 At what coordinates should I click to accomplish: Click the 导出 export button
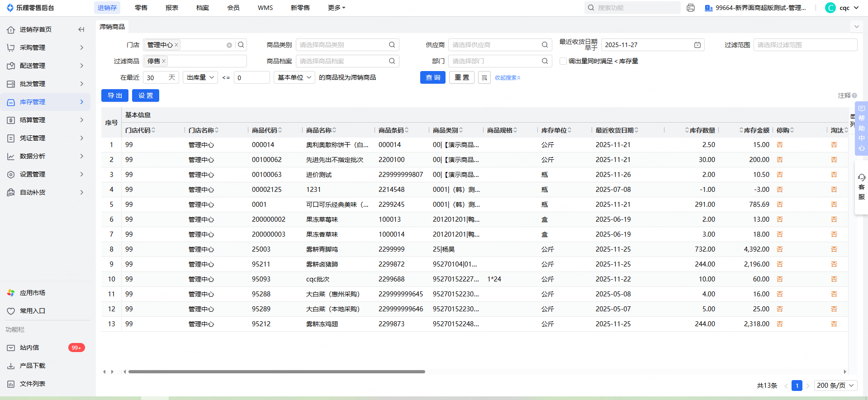[115, 95]
